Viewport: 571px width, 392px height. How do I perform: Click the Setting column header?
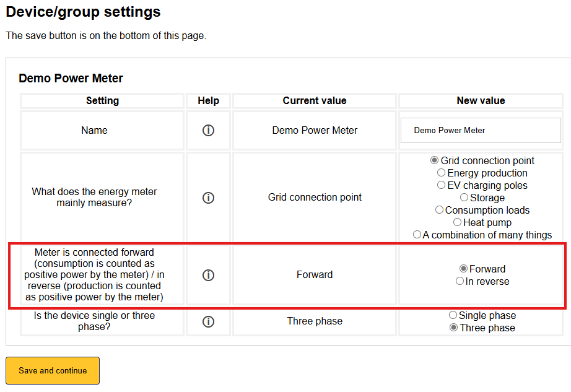tap(102, 101)
